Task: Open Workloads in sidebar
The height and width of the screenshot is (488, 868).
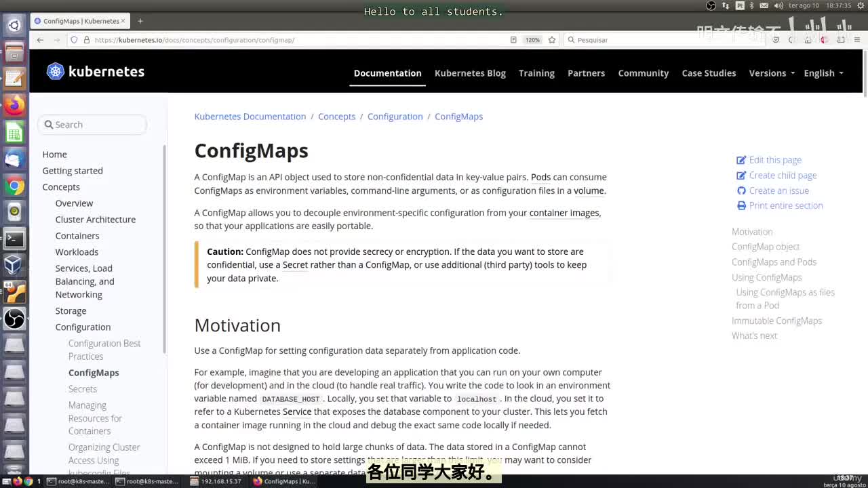Action: tap(77, 251)
